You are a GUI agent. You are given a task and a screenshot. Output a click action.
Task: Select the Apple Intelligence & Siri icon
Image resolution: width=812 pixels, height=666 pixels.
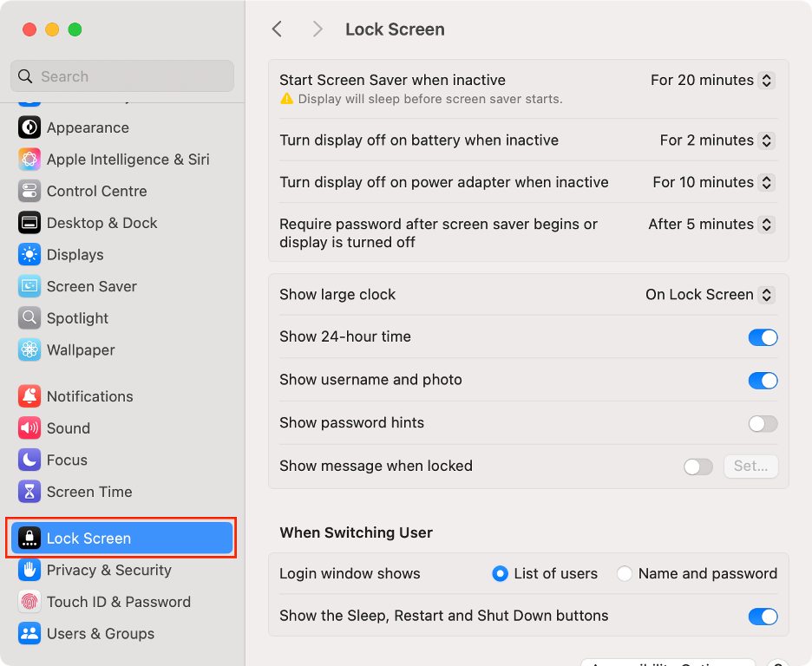tap(29, 160)
